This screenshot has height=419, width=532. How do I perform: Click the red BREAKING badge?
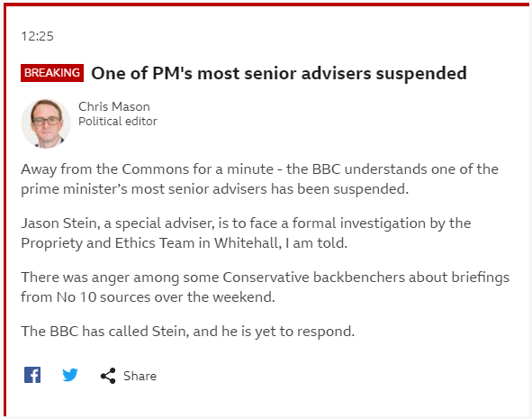(52, 73)
